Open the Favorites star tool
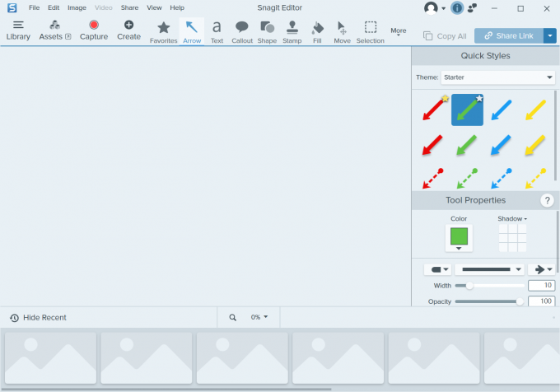The image size is (560, 392). (x=163, y=31)
